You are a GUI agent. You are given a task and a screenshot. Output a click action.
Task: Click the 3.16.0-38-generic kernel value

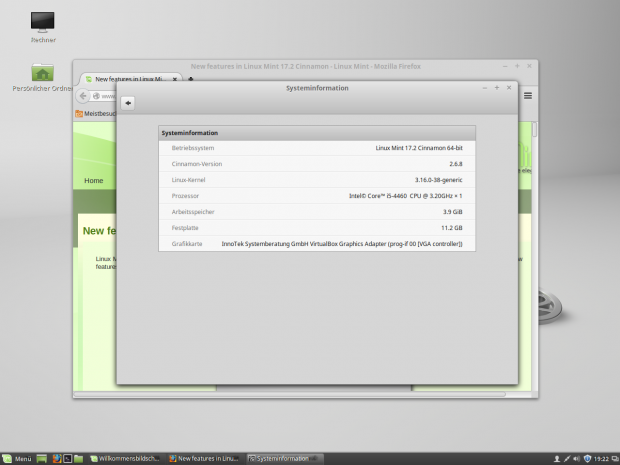click(x=439, y=180)
